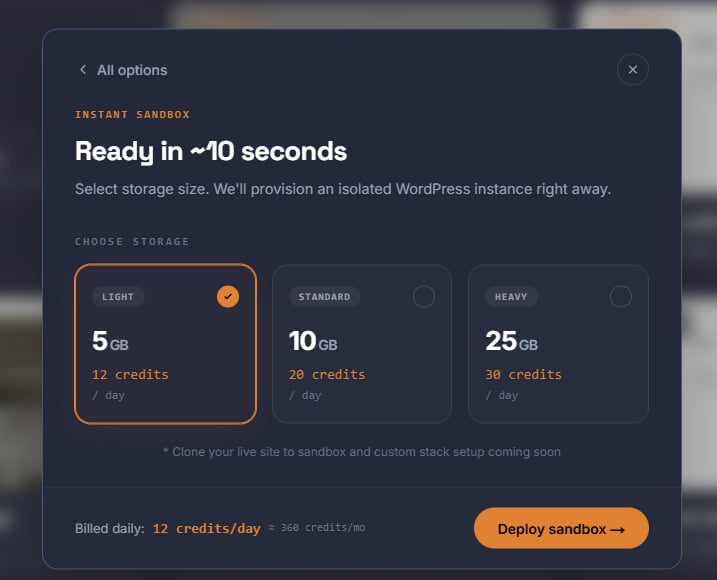Close the sandbox dialog with X button

point(632,70)
